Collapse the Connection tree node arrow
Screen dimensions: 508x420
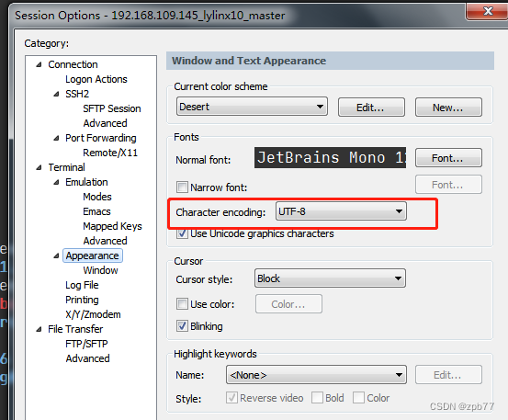click(x=39, y=65)
